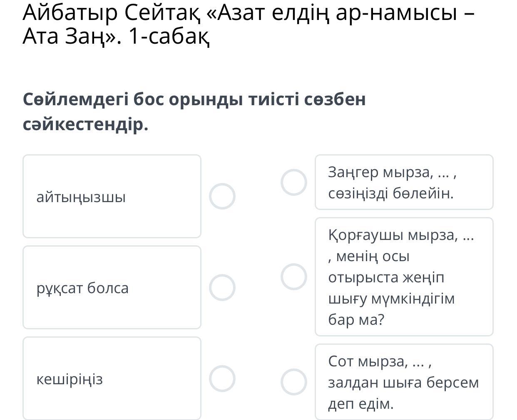This screenshot has height=420, width=517.
Task: Select the circle next to "кешіріңіз"
Action: (x=222, y=378)
